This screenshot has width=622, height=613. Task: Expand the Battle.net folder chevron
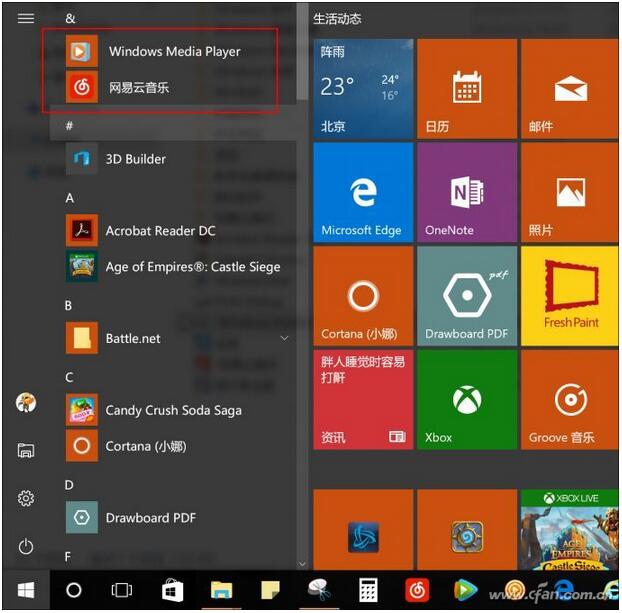pyautogui.click(x=284, y=339)
